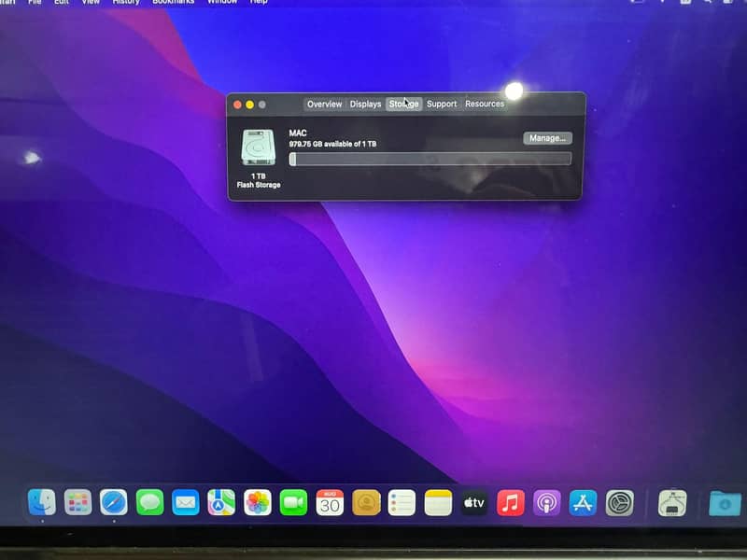Open the History menu in menu bar
This screenshot has width=747, height=560.
(x=126, y=2)
